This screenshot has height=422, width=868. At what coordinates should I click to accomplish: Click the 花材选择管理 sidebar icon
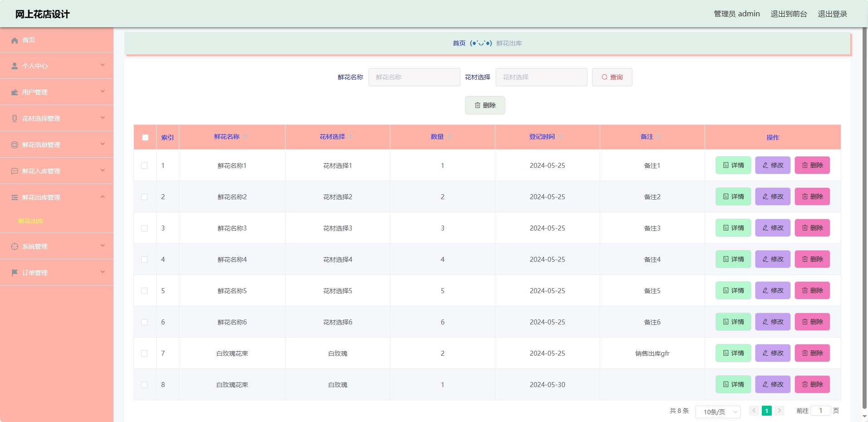click(x=15, y=118)
